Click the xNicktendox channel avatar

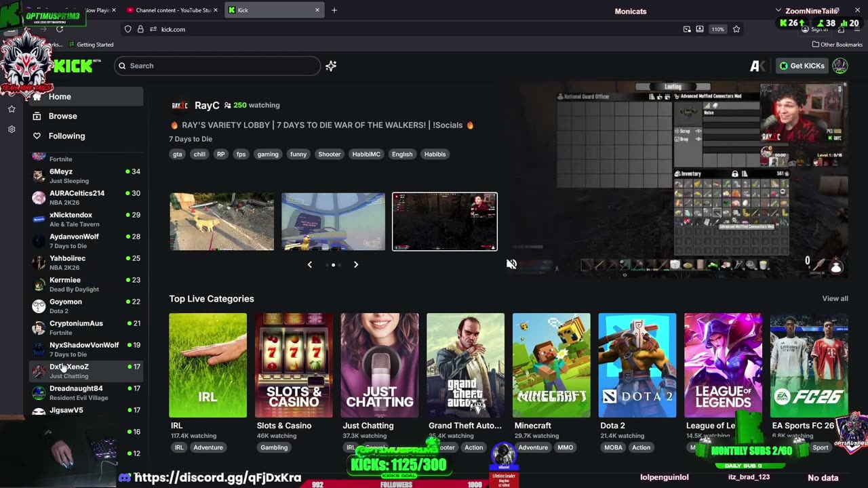pos(39,220)
